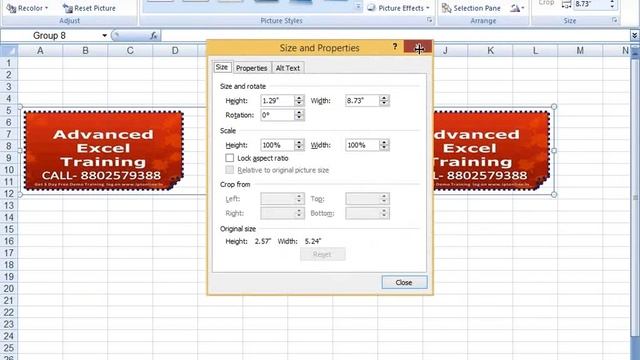This screenshot has height=360, width=640.
Task: Expand the Name Box dropdown
Action: tap(104, 36)
